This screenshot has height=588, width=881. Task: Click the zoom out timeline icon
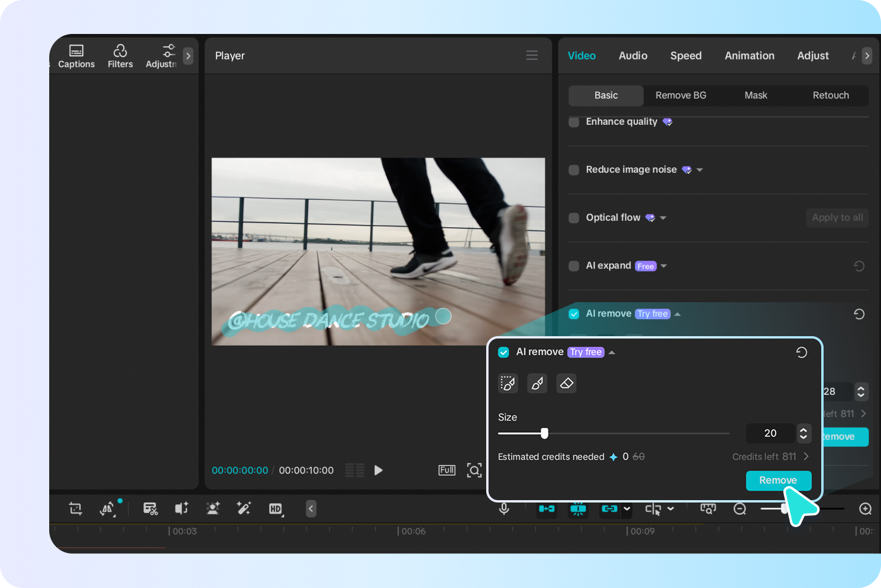point(740,509)
